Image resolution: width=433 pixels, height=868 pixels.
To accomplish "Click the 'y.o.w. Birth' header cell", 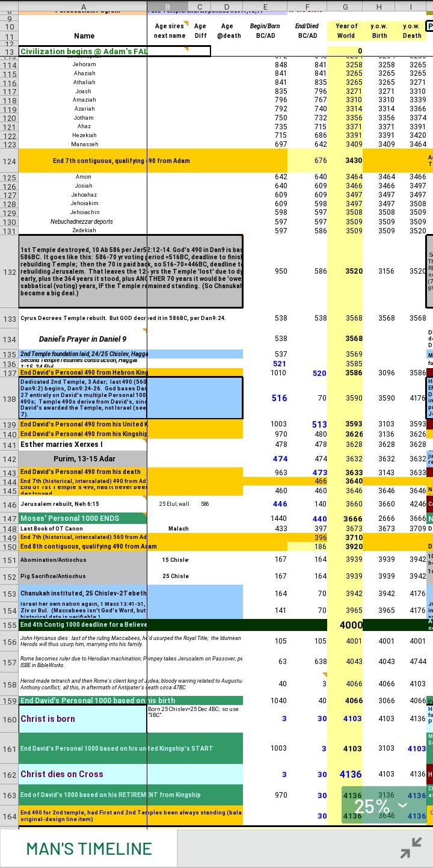I will click(379, 31).
